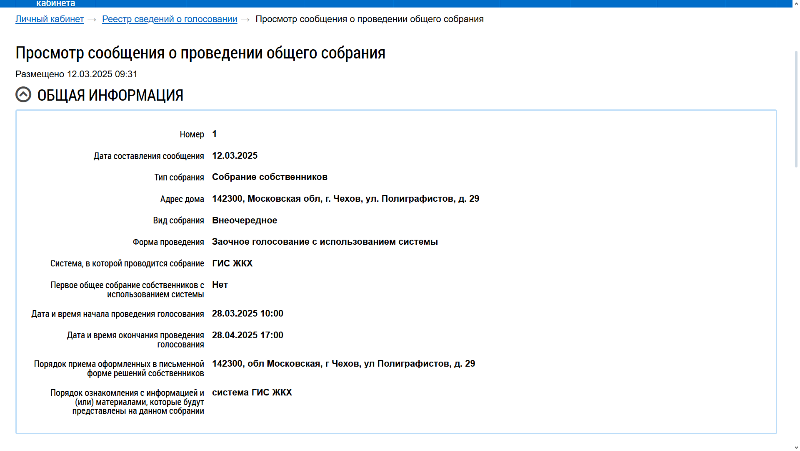Select the ГИС ЖКХ system value
Screen dimensions: 800x451
tap(232, 263)
